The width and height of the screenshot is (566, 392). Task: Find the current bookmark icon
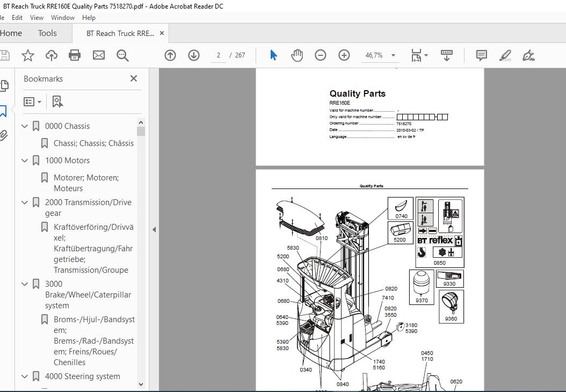[57, 102]
